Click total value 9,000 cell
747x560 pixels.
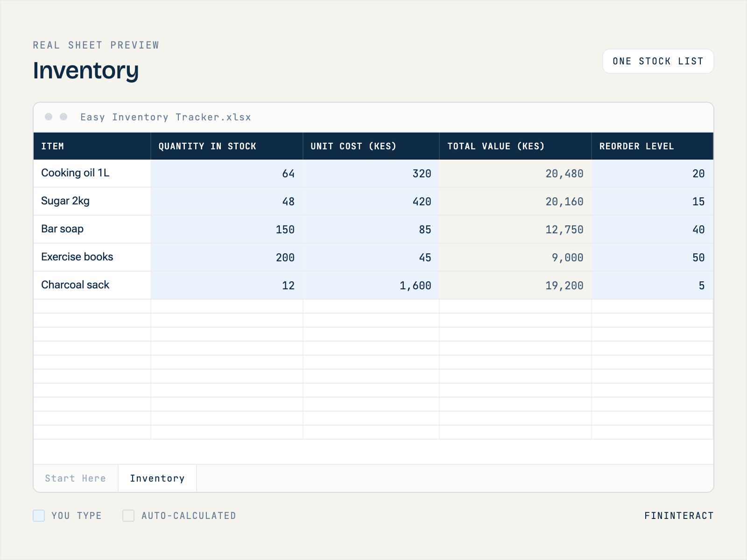coord(515,257)
